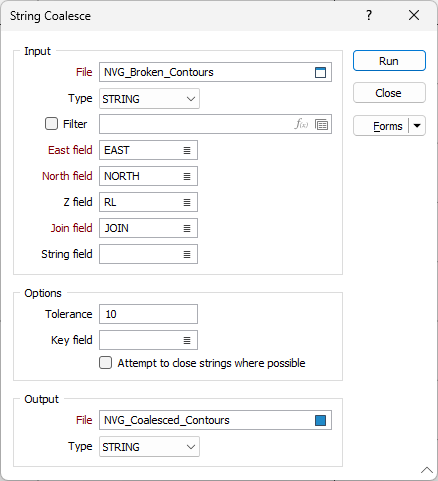
Task: Expand the input Type STRING dropdown
Action: [149, 99]
